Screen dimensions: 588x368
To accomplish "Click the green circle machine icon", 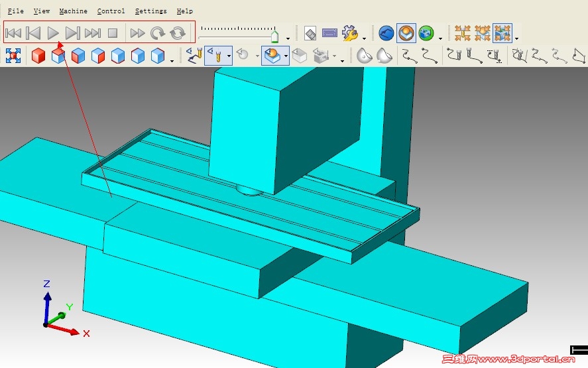I will [426, 33].
